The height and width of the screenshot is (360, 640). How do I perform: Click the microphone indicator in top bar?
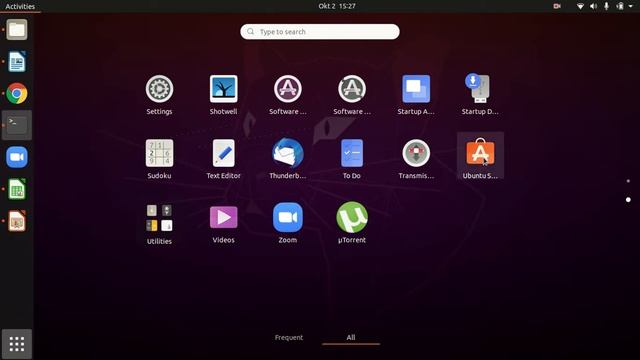607,6
